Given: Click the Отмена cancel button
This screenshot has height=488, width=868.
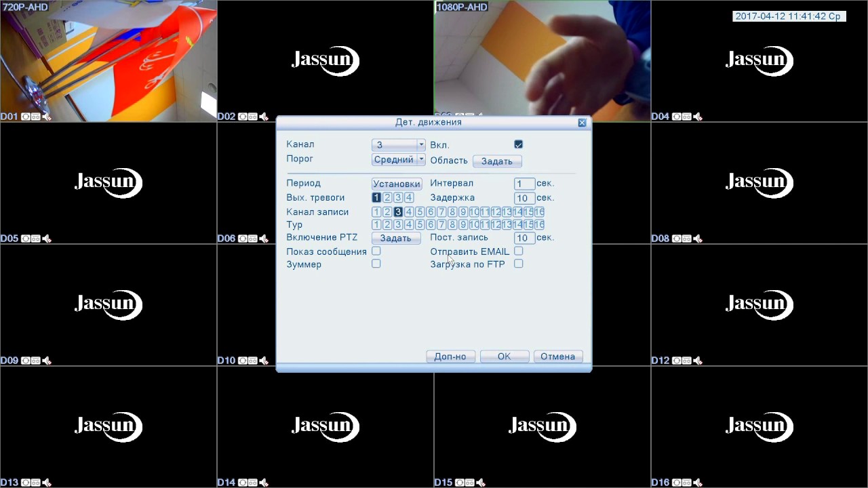Looking at the screenshot, I should tap(558, 357).
